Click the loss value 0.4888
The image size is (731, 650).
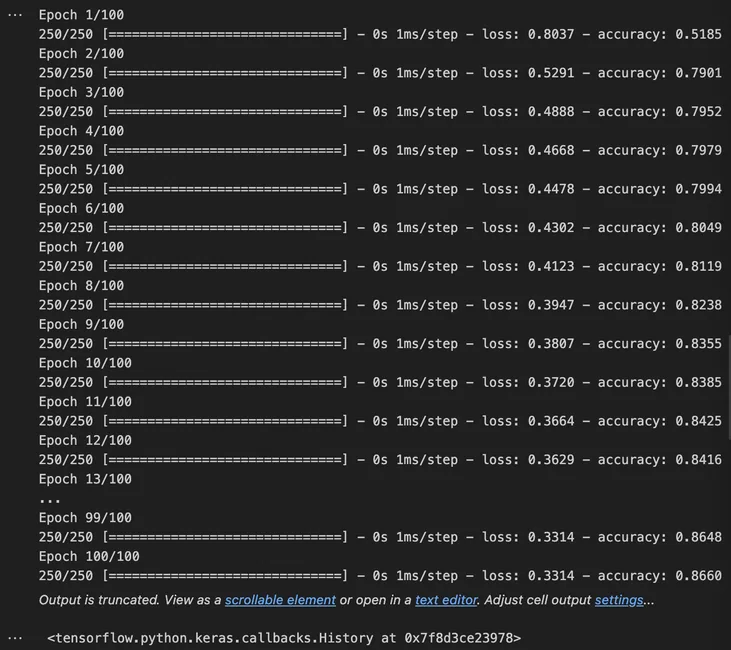551,112
